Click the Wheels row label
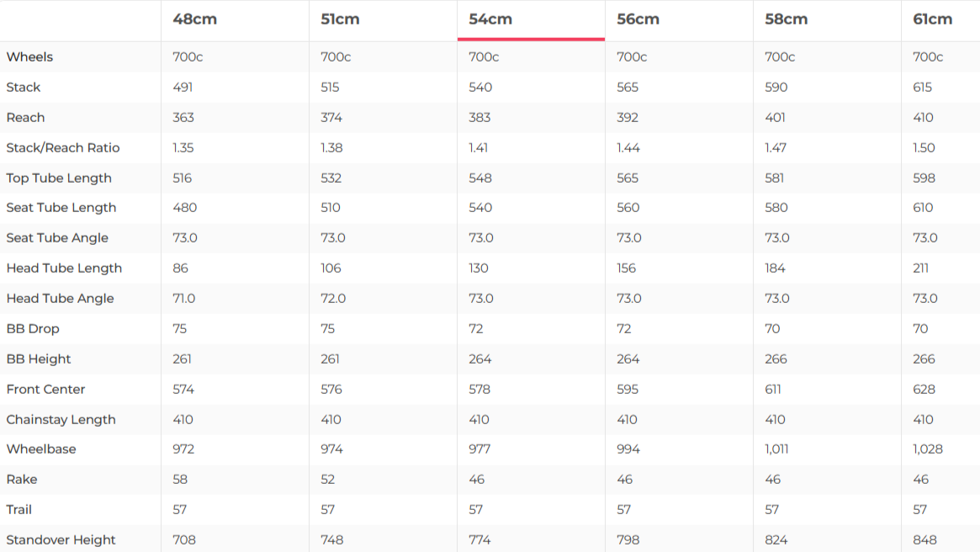Image resolution: width=980 pixels, height=552 pixels. pyautogui.click(x=29, y=57)
